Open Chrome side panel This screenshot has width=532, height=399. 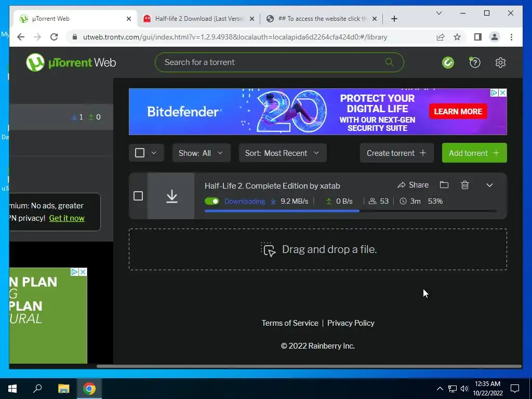478,37
